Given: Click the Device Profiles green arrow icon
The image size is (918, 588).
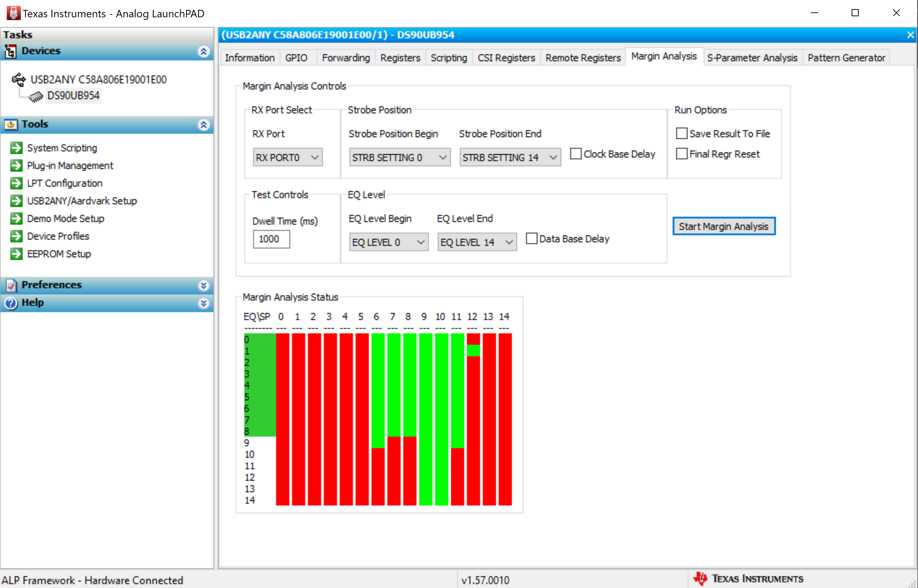Looking at the screenshot, I should click(16, 236).
